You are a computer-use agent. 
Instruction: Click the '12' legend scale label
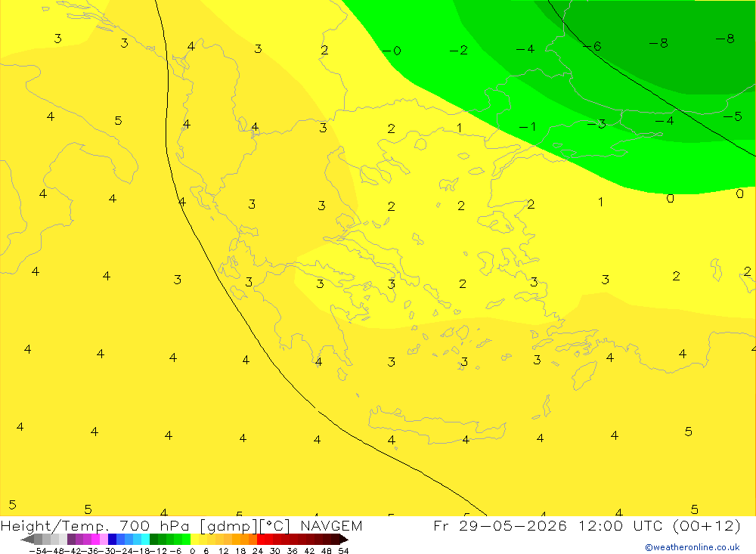pos(224,551)
